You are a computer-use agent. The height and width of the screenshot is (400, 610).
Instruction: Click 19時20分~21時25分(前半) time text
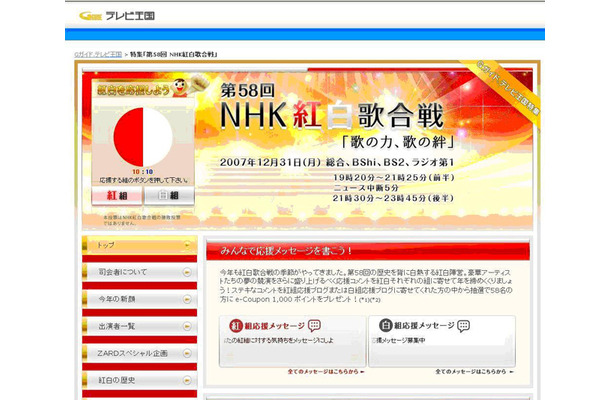(x=393, y=178)
